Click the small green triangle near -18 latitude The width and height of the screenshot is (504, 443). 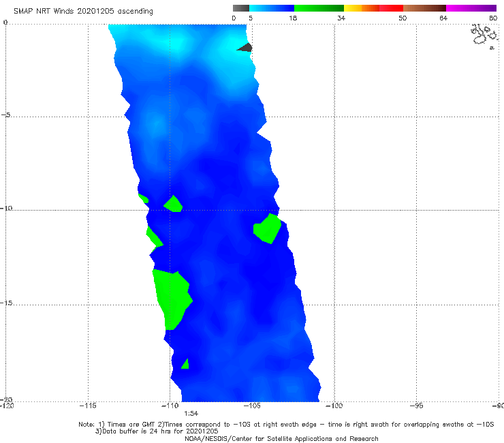point(185,364)
